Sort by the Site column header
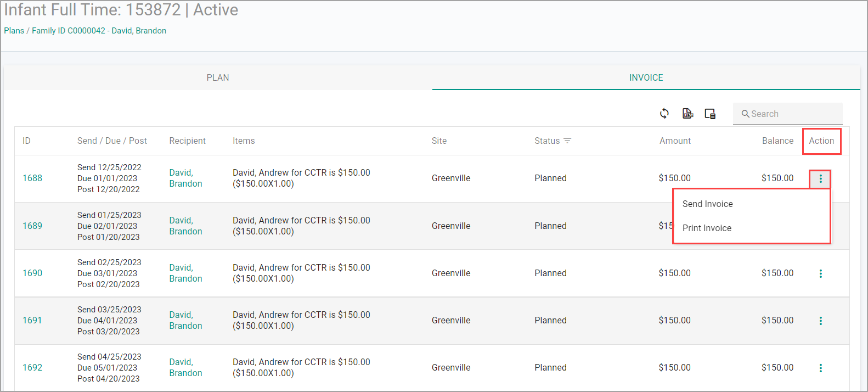This screenshot has height=392, width=868. coord(439,141)
